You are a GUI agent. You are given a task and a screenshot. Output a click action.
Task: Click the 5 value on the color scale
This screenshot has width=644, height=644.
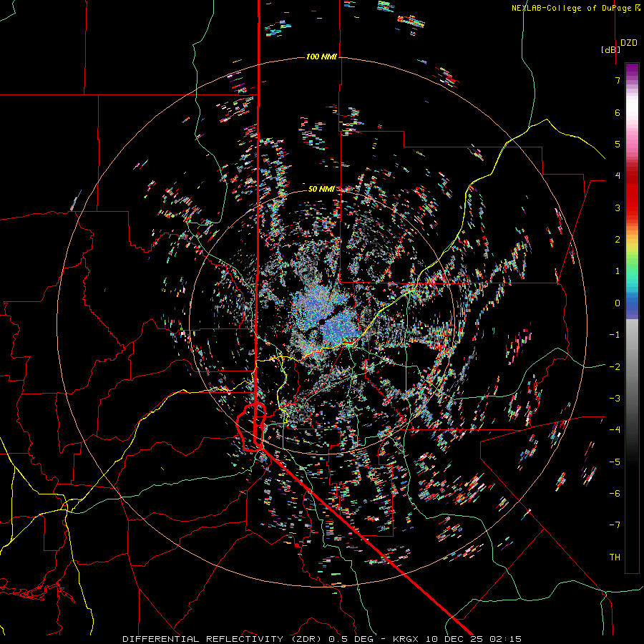(x=618, y=144)
